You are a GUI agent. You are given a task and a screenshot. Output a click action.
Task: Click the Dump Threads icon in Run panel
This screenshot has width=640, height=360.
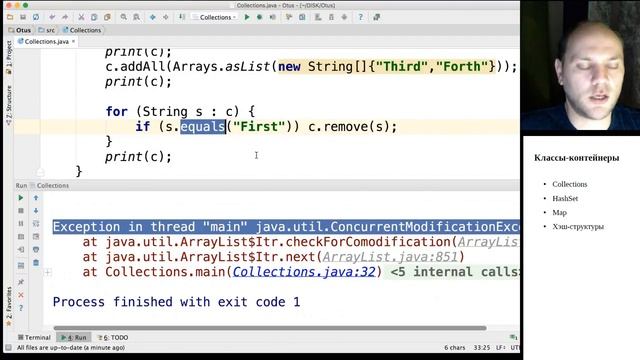(x=21, y=237)
